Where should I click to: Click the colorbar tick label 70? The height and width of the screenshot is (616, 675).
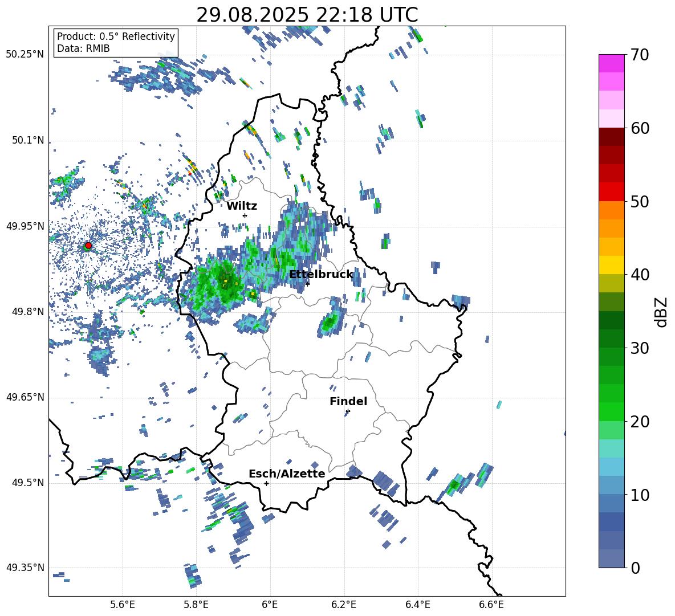pos(640,55)
